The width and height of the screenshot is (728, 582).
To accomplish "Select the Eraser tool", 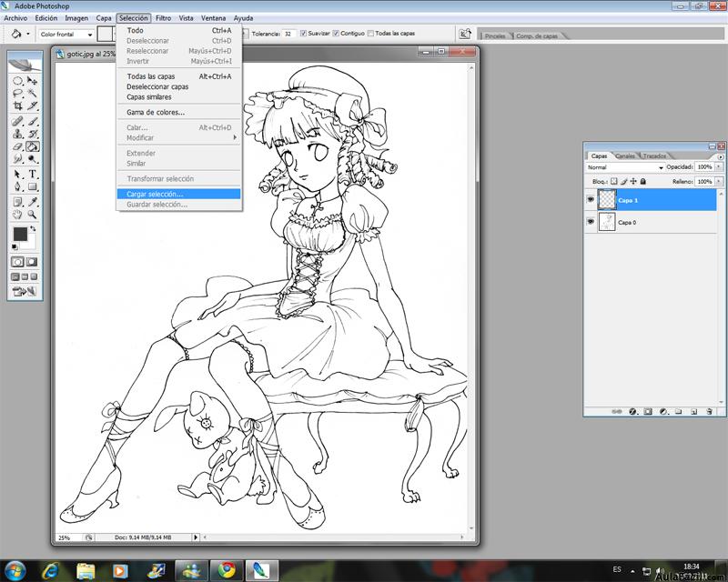I will (x=17, y=146).
